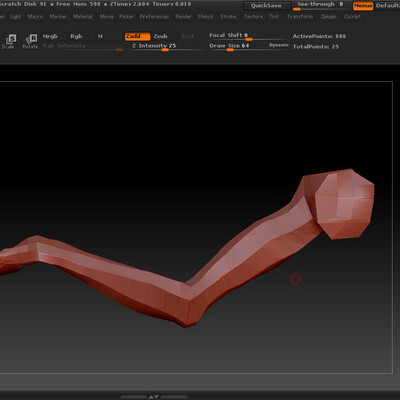Toggle the M material mode

(x=100, y=36)
